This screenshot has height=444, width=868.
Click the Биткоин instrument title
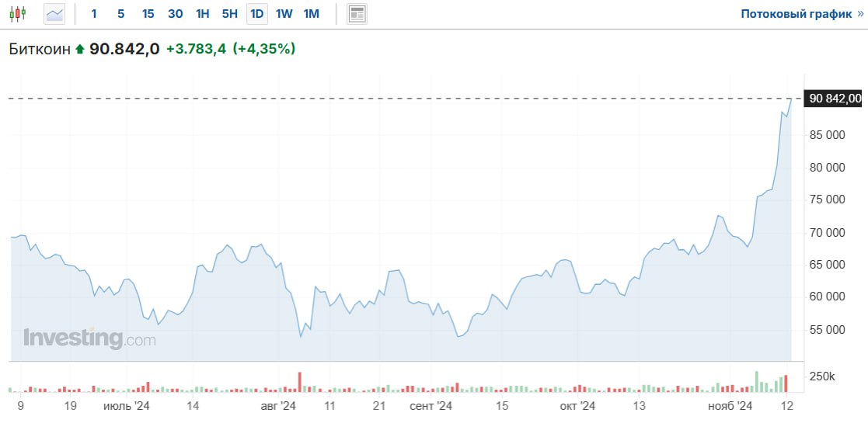pos(39,49)
